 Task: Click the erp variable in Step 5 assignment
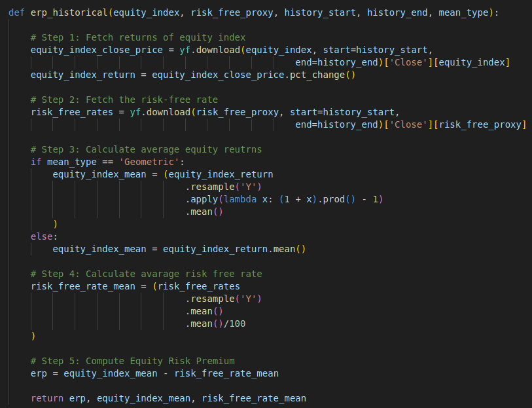click(39, 373)
